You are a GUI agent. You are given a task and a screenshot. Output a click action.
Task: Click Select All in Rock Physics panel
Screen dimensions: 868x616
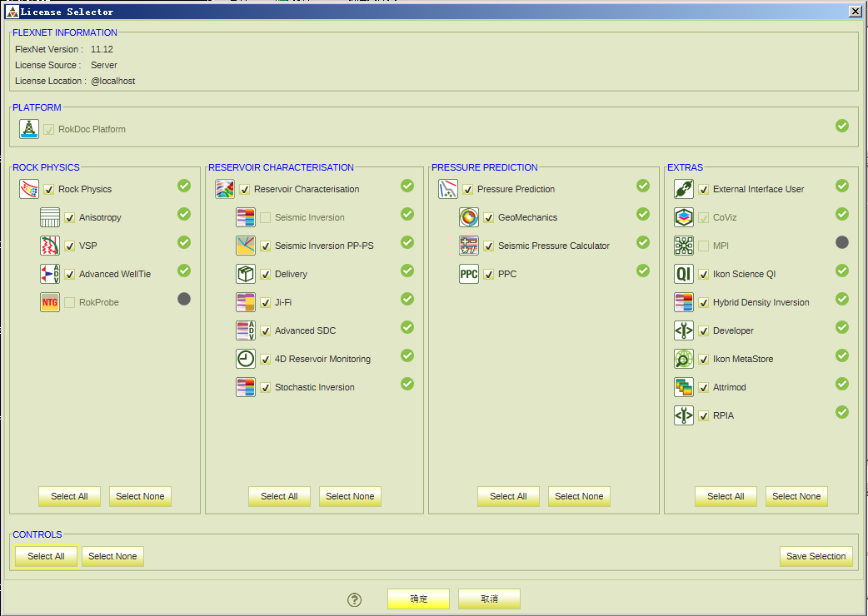(x=70, y=496)
